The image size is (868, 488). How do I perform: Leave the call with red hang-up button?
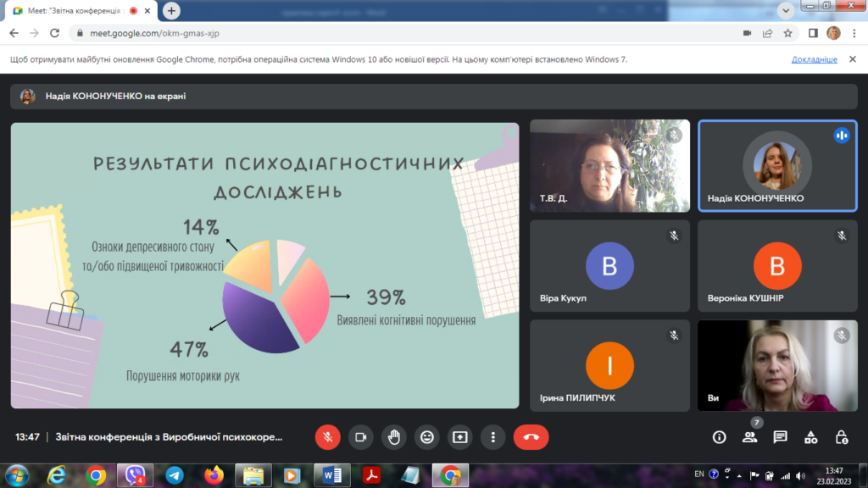[x=531, y=437]
